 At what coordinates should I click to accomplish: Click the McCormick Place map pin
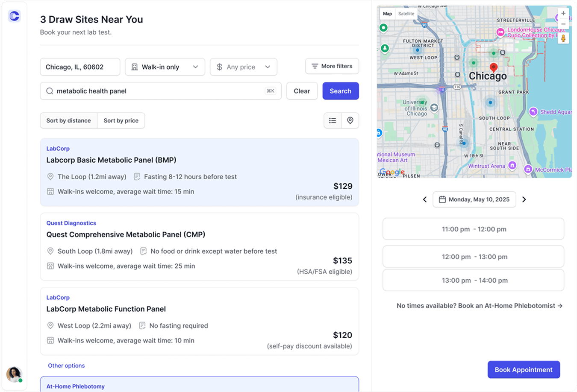coord(528,169)
